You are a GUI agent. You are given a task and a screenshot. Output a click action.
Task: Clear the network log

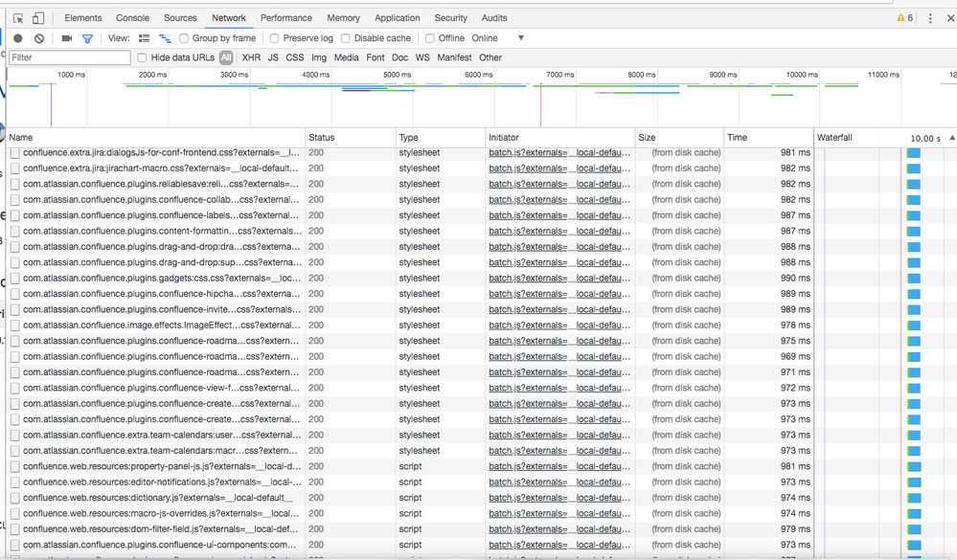point(39,38)
